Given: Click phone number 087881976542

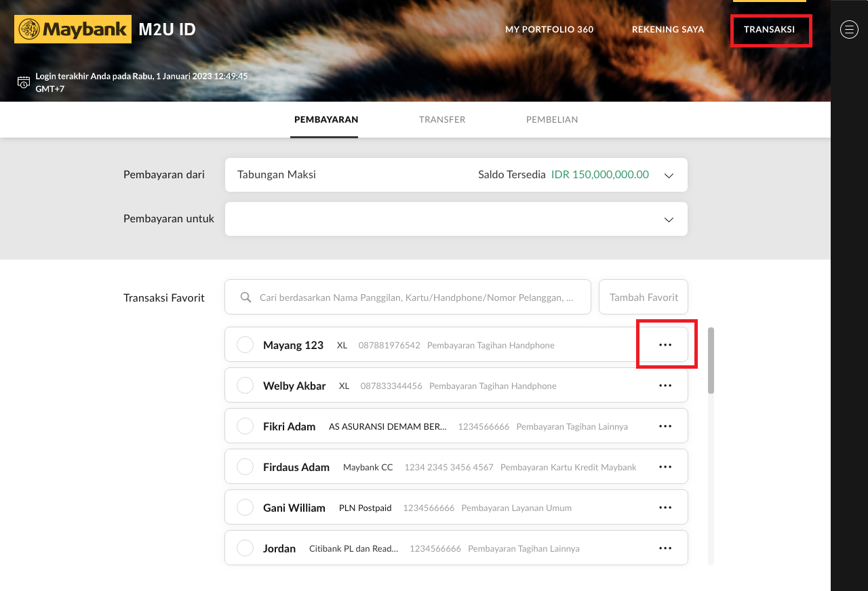Looking at the screenshot, I should tap(389, 345).
